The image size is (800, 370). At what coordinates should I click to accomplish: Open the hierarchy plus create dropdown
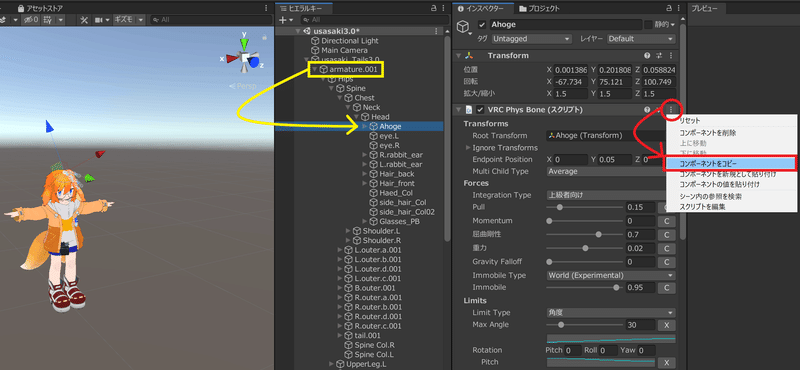287,19
